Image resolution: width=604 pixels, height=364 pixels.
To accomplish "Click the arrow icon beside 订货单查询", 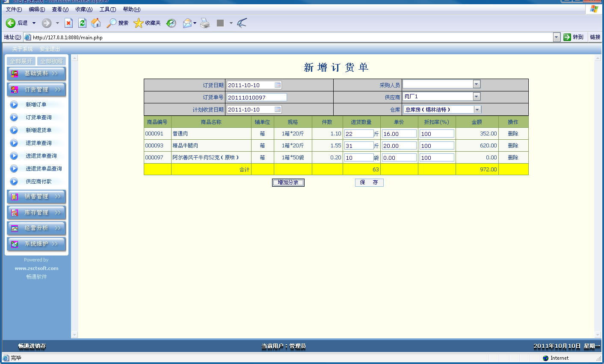I will pos(14,117).
